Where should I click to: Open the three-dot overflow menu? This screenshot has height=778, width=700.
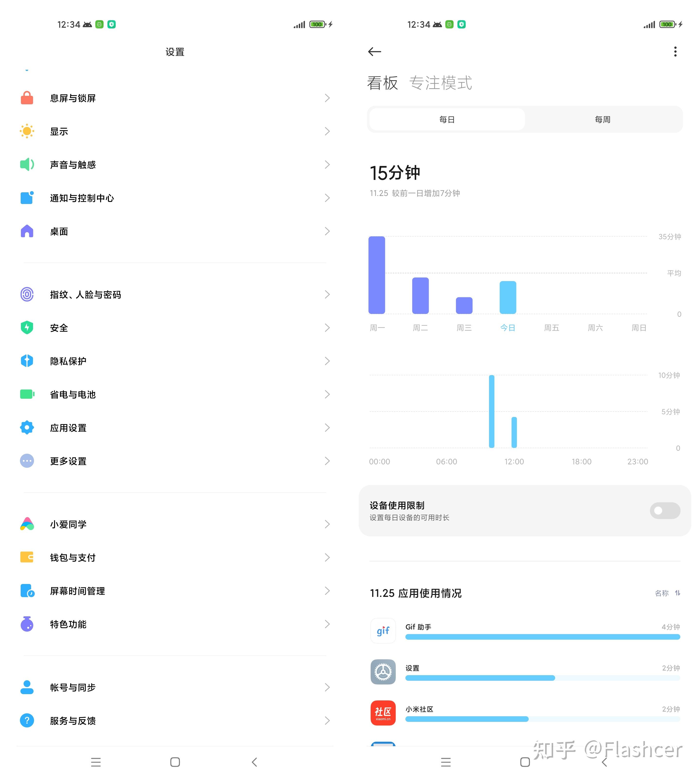[675, 52]
